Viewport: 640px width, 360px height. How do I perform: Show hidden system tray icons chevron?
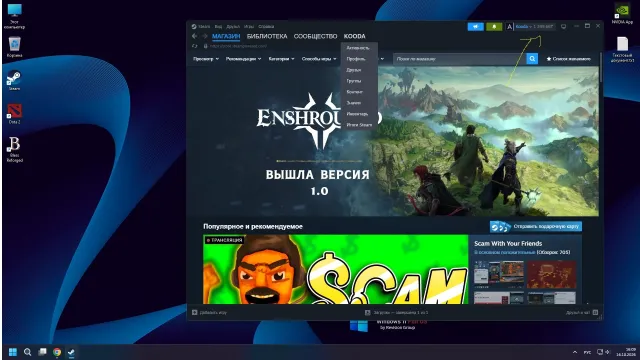(x=575, y=352)
